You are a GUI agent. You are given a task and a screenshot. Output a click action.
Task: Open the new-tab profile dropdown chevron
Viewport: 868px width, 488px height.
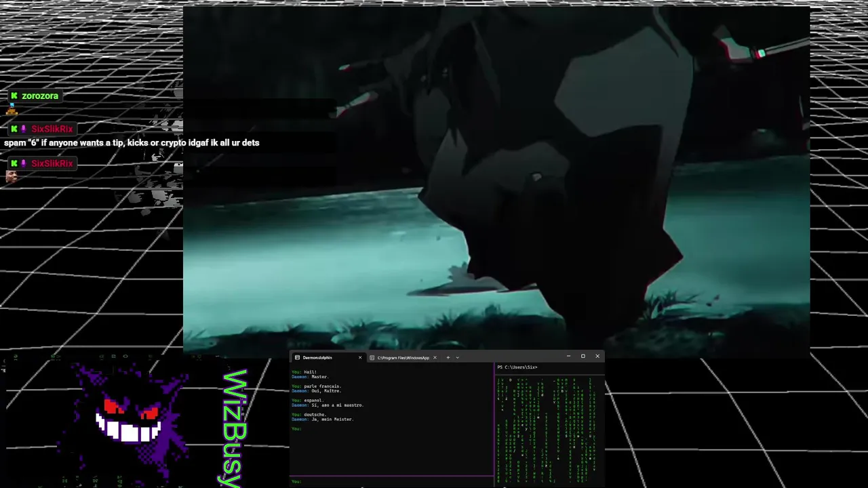(457, 357)
